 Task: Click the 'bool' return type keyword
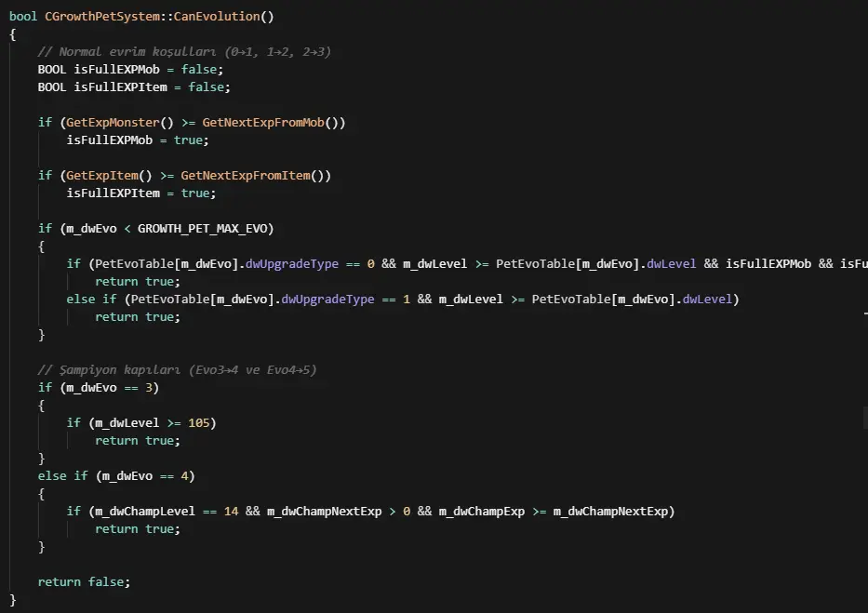coord(23,17)
